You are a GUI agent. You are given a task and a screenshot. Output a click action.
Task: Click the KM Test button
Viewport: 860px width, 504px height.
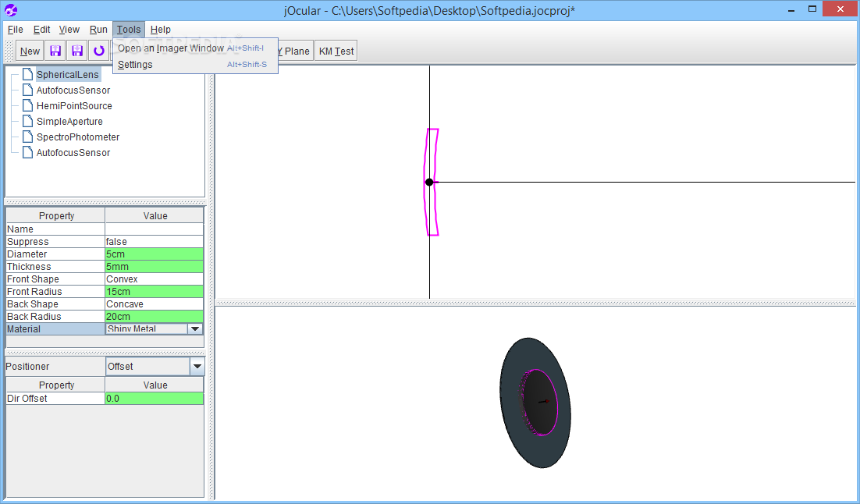tap(336, 51)
